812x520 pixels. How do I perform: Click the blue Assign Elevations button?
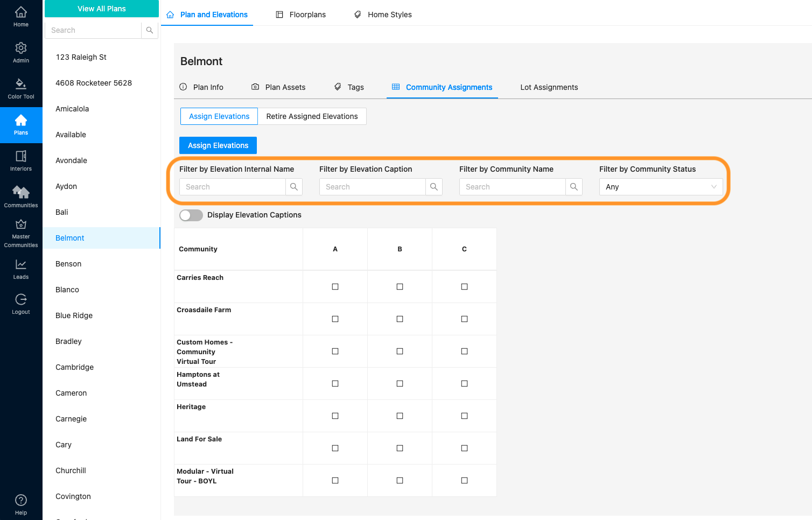(218, 145)
